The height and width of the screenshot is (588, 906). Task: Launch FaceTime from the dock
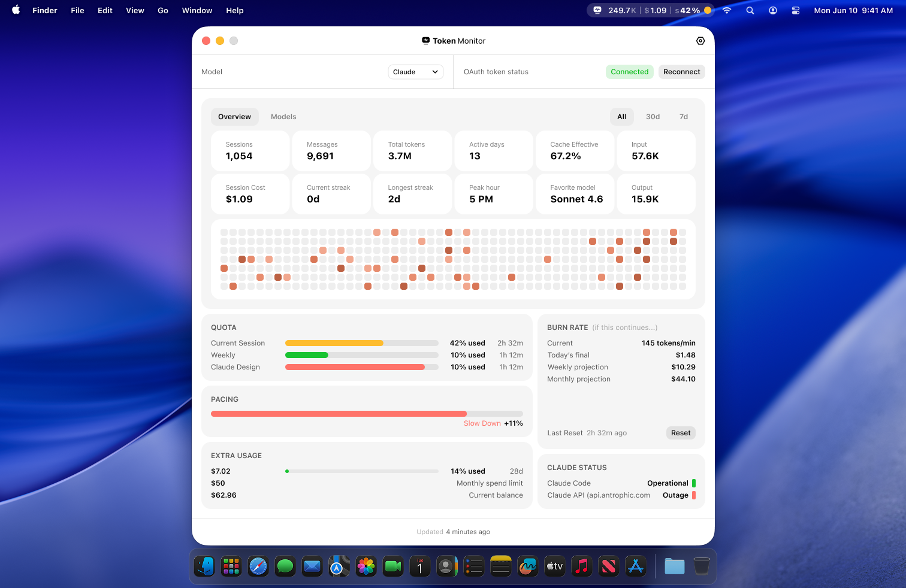(x=393, y=566)
